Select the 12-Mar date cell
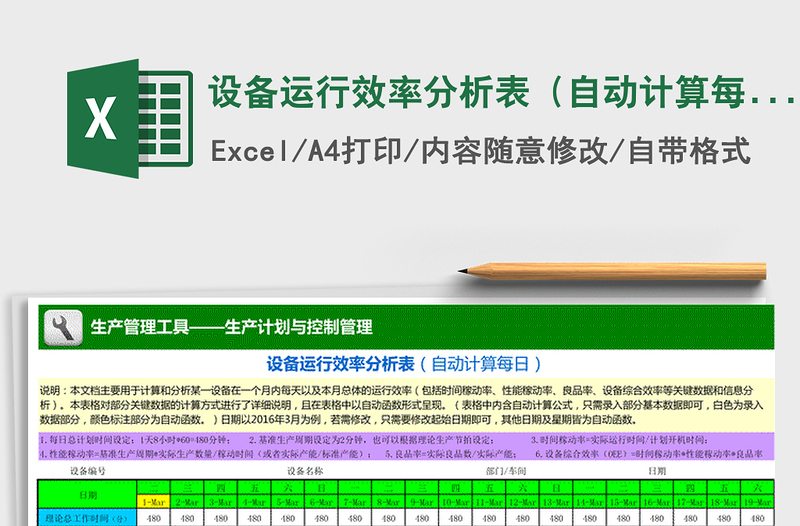This screenshot has height=526, width=800. coord(522,503)
